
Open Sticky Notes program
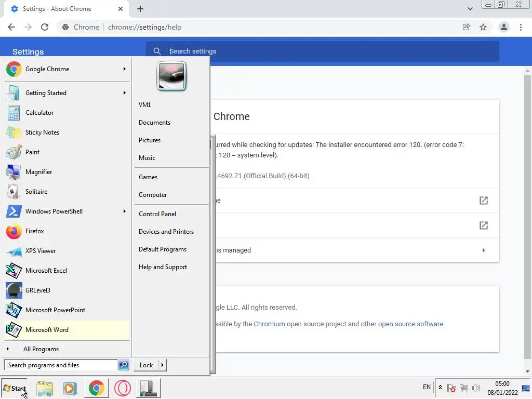pyautogui.click(x=67, y=132)
